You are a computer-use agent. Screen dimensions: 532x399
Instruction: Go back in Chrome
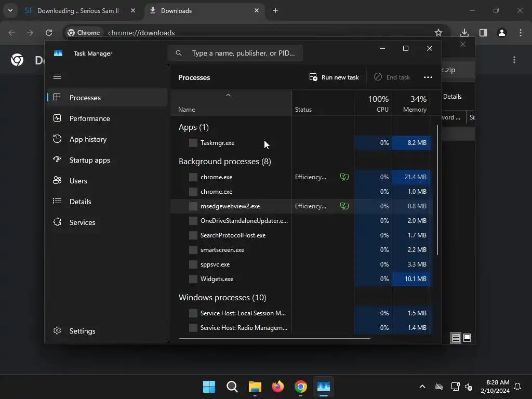pos(11,33)
